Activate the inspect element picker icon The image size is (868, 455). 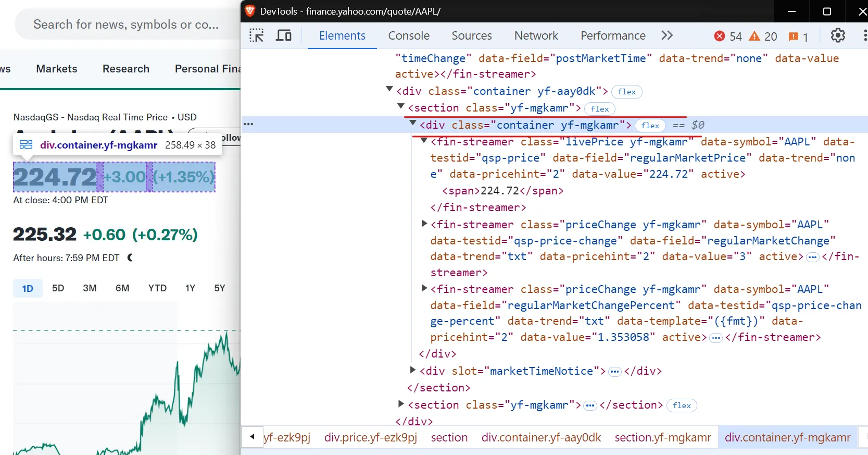tap(257, 35)
